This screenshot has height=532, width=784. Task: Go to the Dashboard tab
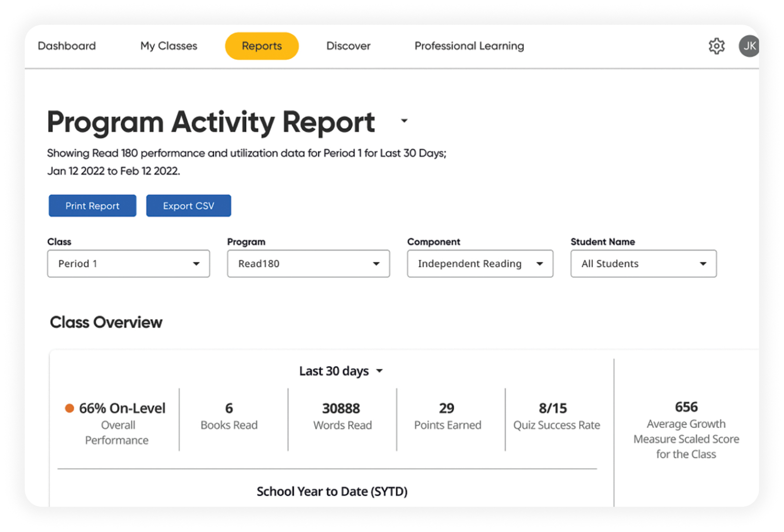point(67,46)
